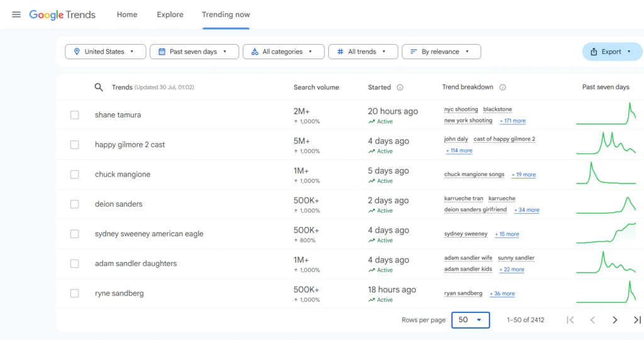Image resolution: width=644 pixels, height=340 pixels.
Task: Open the sydney sweeney related query chip
Action: coord(466,234)
